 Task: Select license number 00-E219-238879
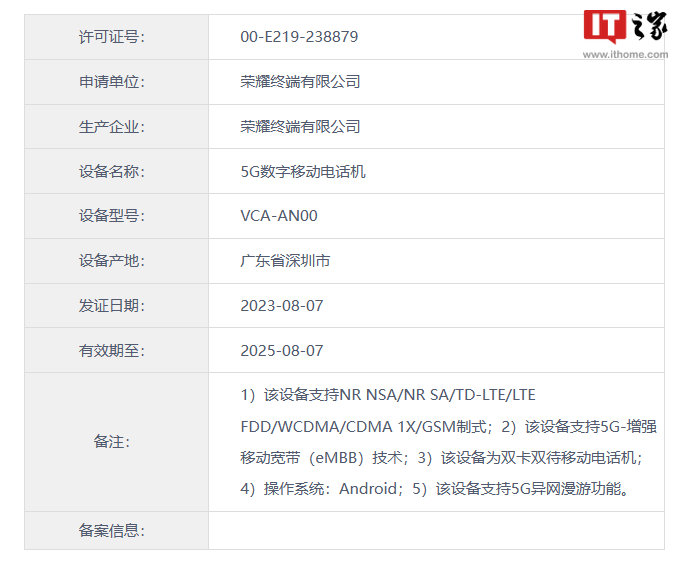point(299,37)
